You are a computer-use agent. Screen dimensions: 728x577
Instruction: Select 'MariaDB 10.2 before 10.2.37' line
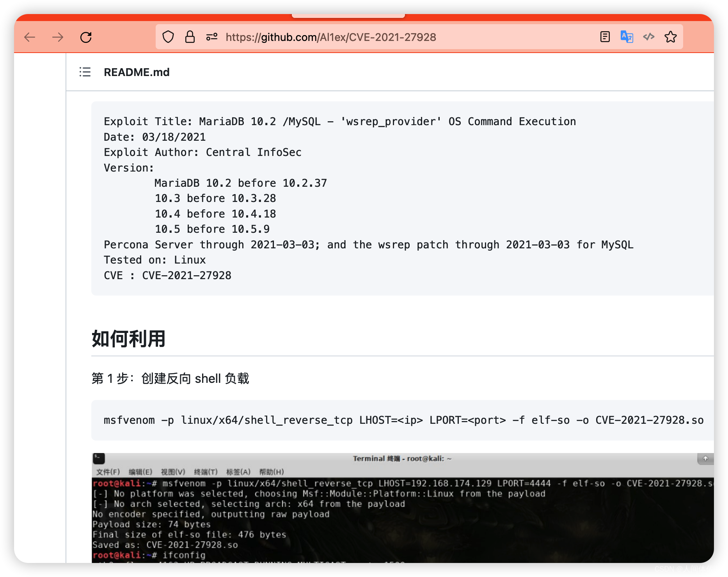pyautogui.click(x=241, y=183)
